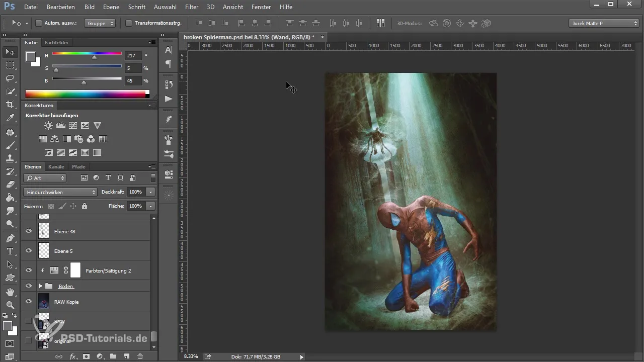The height and width of the screenshot is (362, 644).
Task: Click the Hue value field 217
Action: tap(133, 56)
